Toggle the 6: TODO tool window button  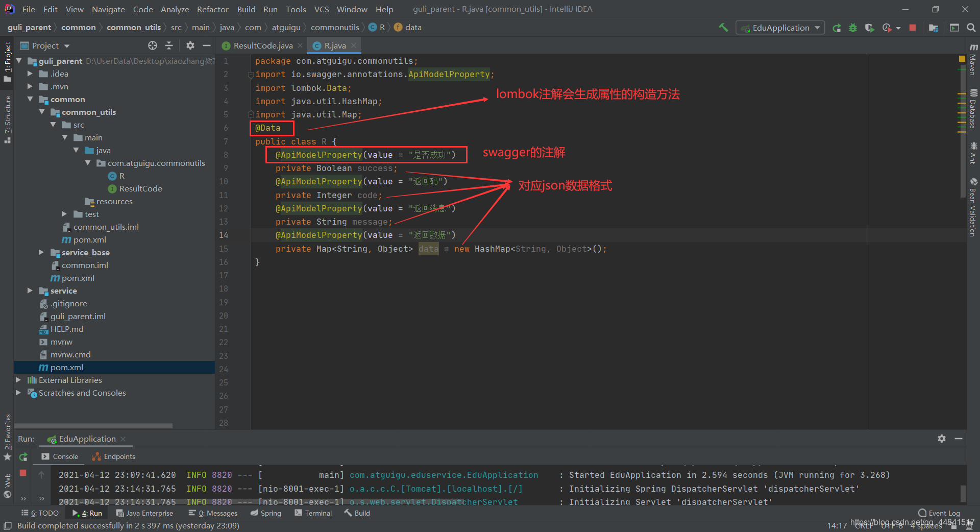point(40,513)
